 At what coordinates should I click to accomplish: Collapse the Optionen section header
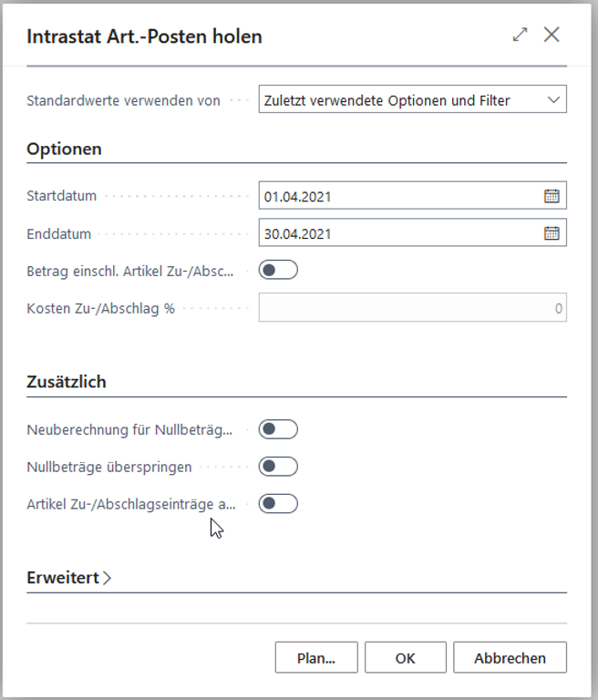[x=64, y=149]
